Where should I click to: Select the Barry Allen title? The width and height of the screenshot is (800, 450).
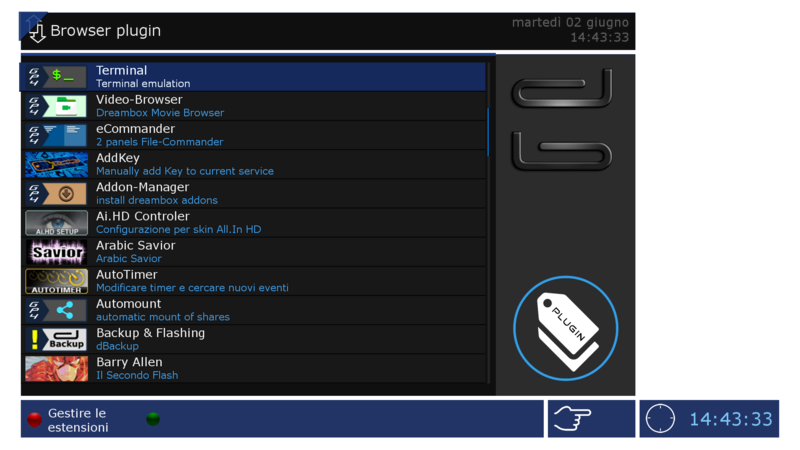click(x=129, y=362)
